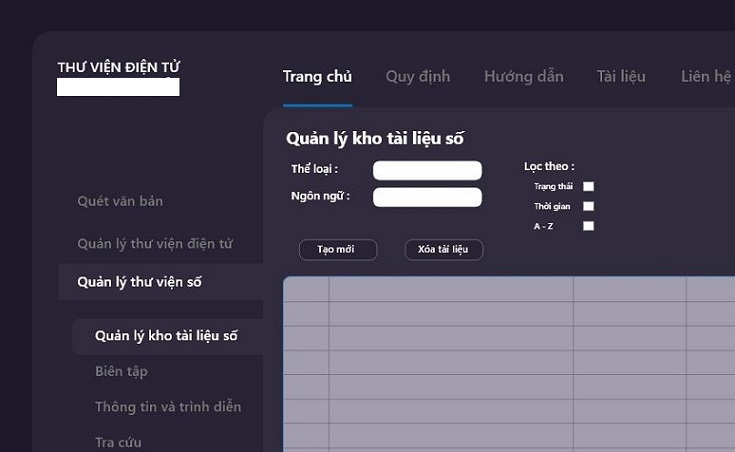Click the Thể loại input field
The image size is (735, 452).
(x=427, y=170)
